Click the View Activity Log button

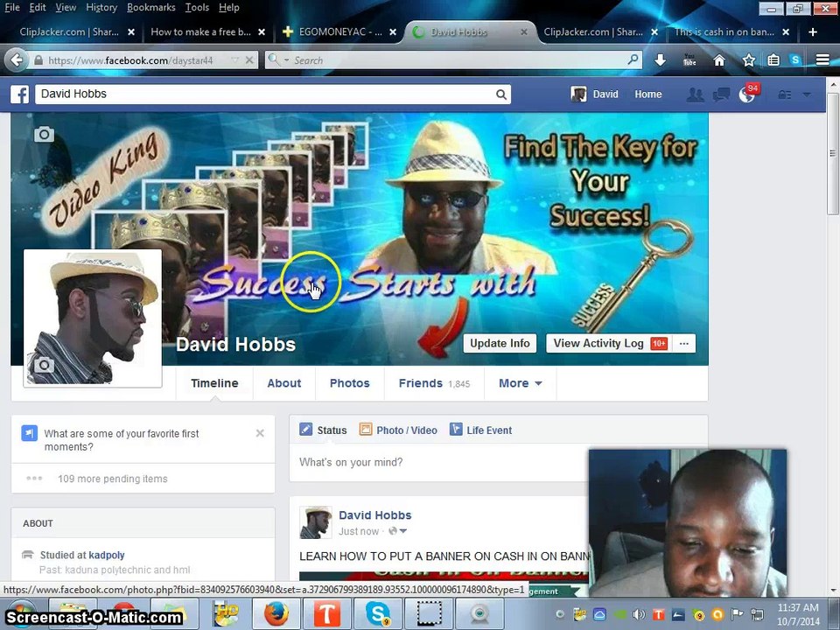[x=610, y=343]
